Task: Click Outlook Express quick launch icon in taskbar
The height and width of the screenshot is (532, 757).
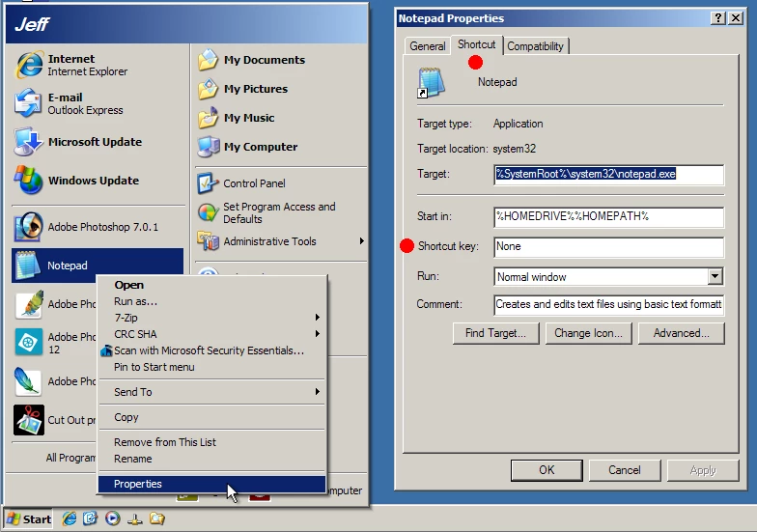Action: pos(91,518)
